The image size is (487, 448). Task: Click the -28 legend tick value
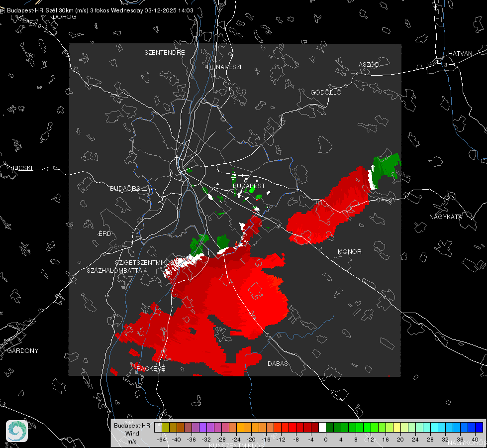click(221, 440)
